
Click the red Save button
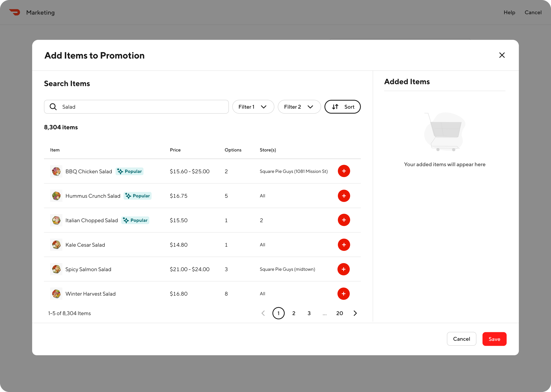(494, 339)
